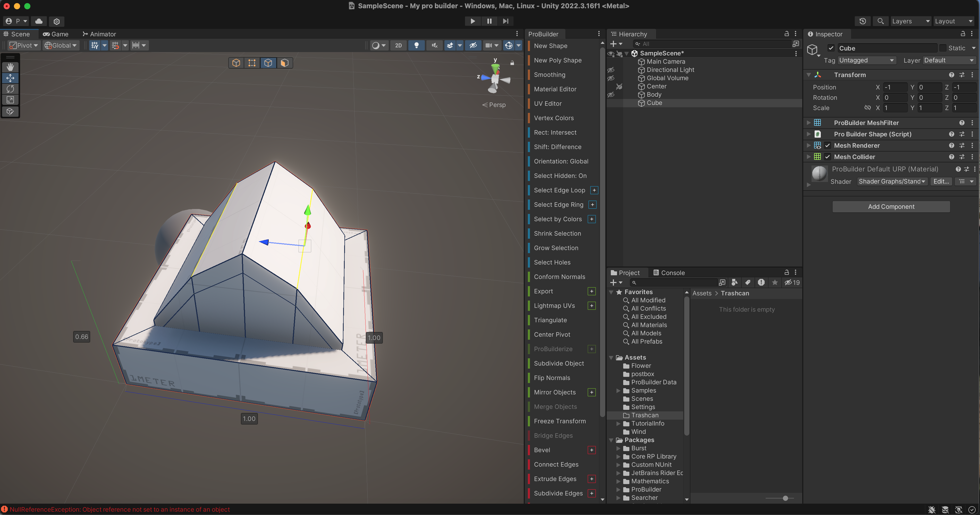This screenshot has height=515, width=980.
Task: Adjust the Project icon size slider
Action: click(x=785, y=498)
